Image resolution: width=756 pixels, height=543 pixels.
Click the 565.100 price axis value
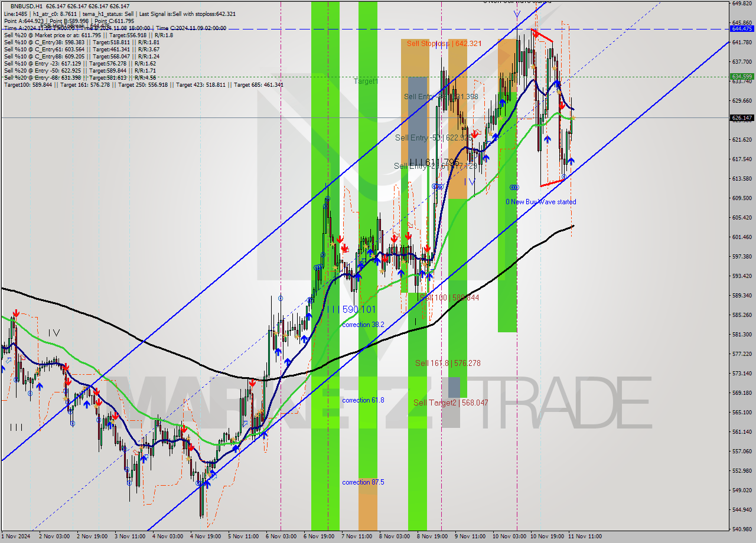pyautogui.click(x=742, y=412)
